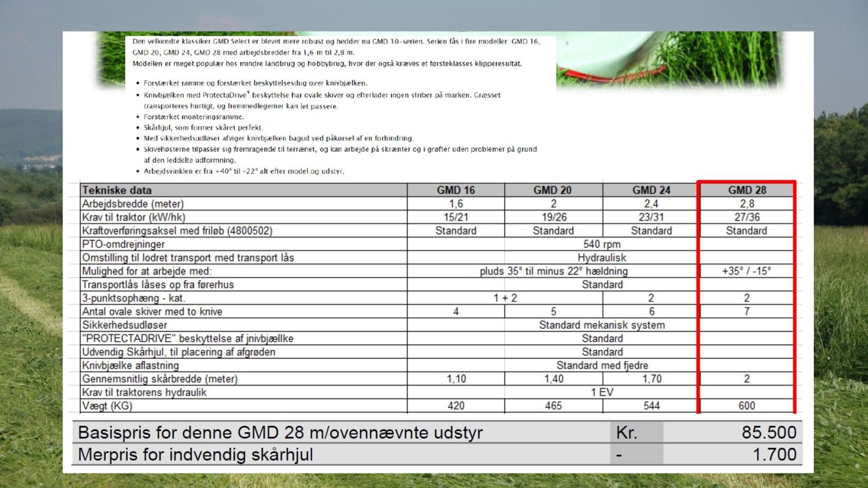Viewport: 868px width, 488px height.
Task: Click the Basispris for denne GMD 28 text
Action: (280, 433)
